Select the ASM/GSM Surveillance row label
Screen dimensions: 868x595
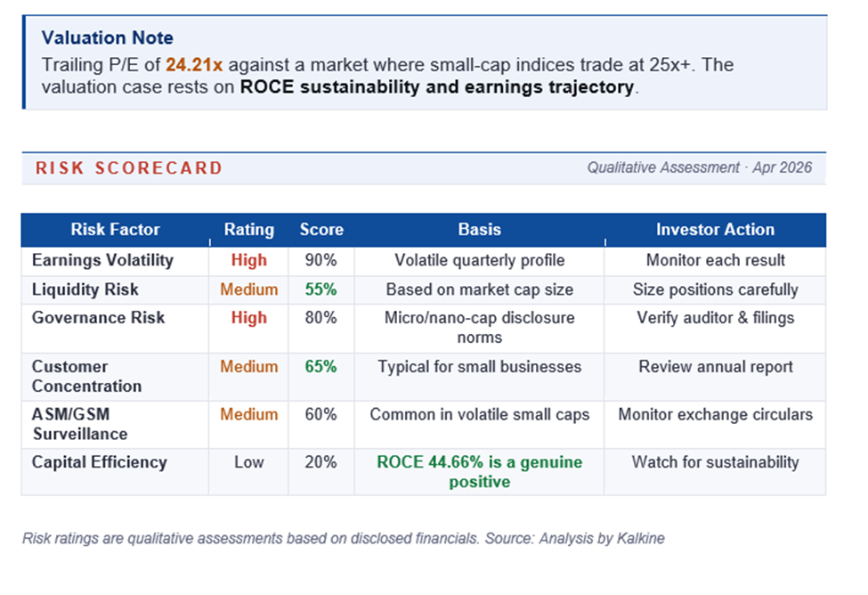point(80,424)
